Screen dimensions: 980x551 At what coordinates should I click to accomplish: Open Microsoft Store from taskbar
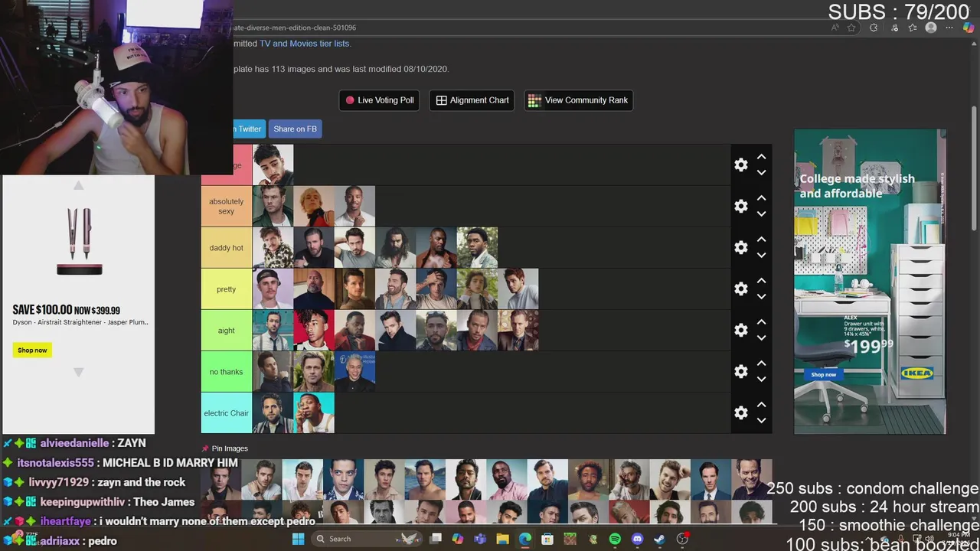pyautogui.click(x=547, y=539)
